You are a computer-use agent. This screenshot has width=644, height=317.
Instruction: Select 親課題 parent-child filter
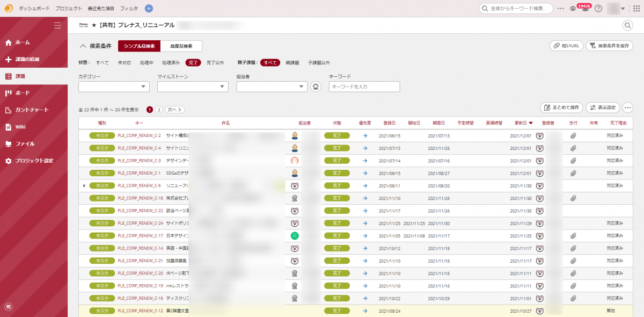(292, 63)
